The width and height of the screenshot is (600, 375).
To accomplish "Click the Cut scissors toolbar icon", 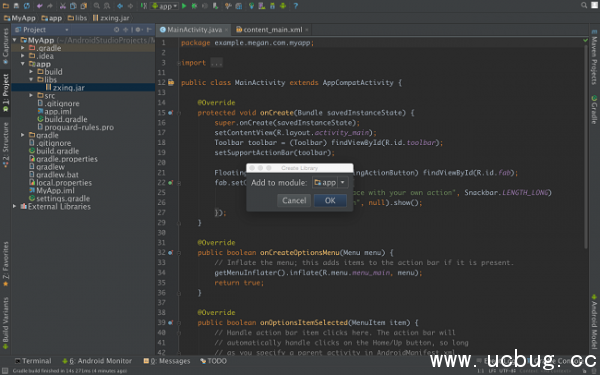I will (63, 6).
